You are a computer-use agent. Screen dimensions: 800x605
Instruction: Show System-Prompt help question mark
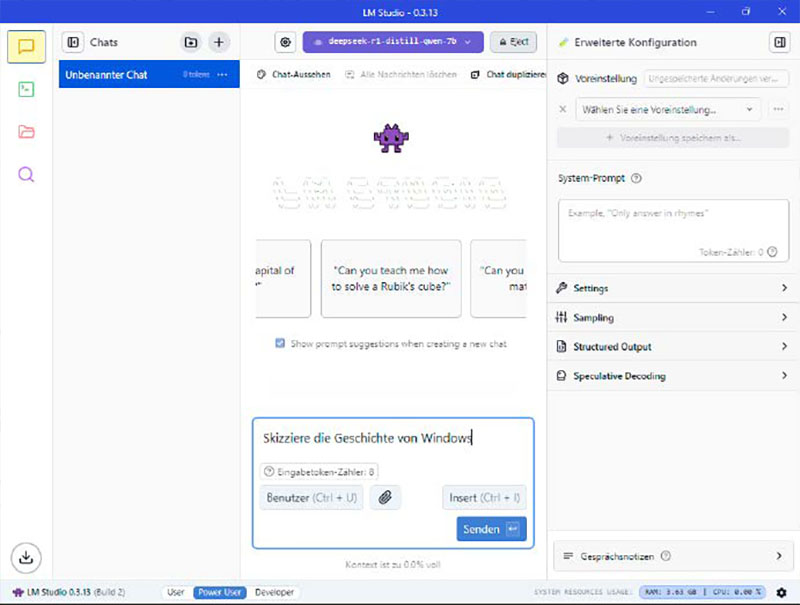(636, 178)
